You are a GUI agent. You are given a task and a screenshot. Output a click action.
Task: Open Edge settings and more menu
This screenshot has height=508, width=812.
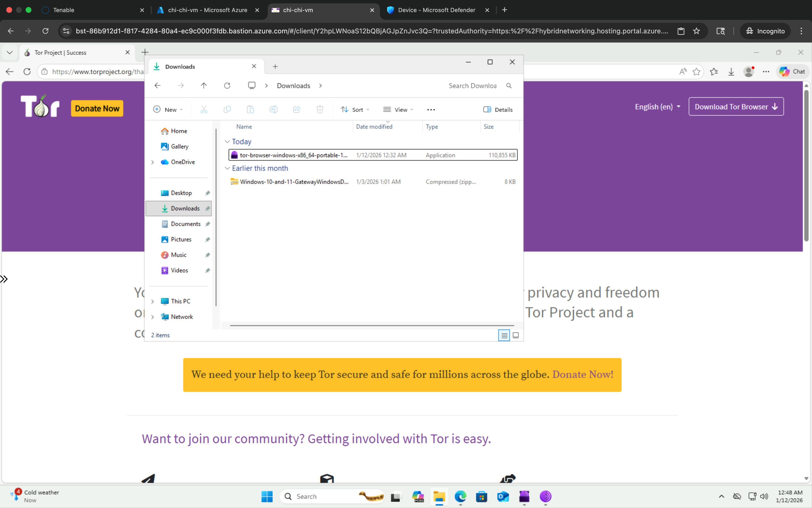[x=766, y=72]
